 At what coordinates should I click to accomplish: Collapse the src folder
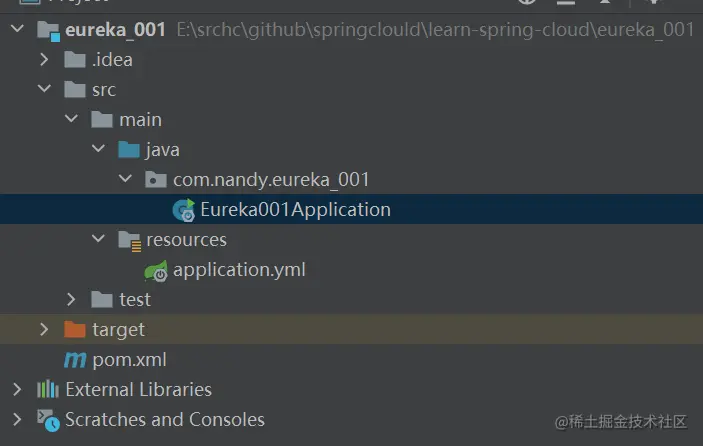point(44,89)
